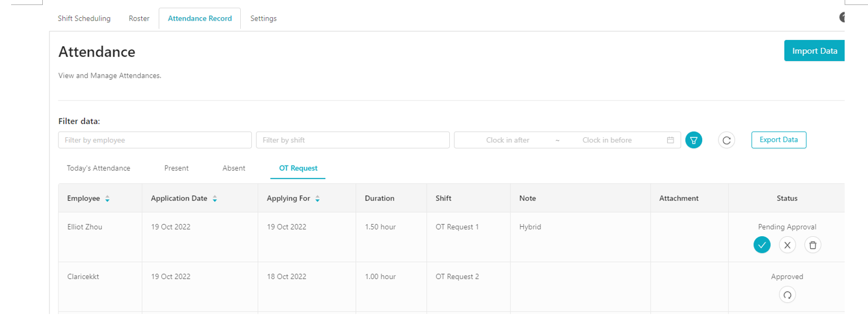Focus the Filter by shift field
Image resolution: width=868 pixels, height=324 pixels.
[x=353, y=140]
